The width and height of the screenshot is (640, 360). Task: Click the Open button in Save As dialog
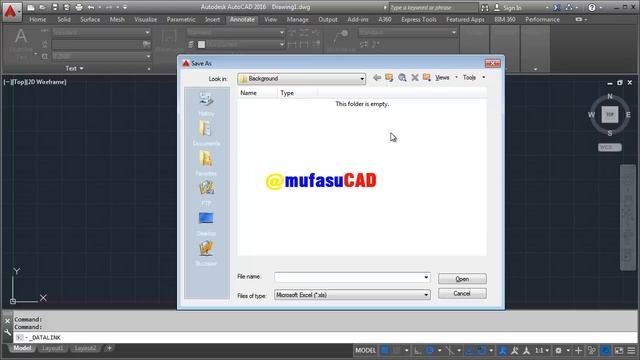click(x=462, y=279)
